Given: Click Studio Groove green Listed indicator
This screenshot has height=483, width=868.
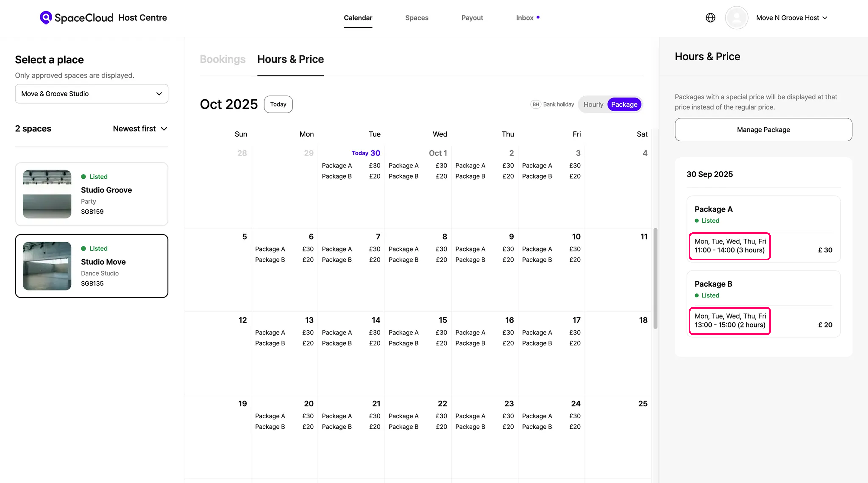Looking at the screenshot, I should (x=84, y=177).
